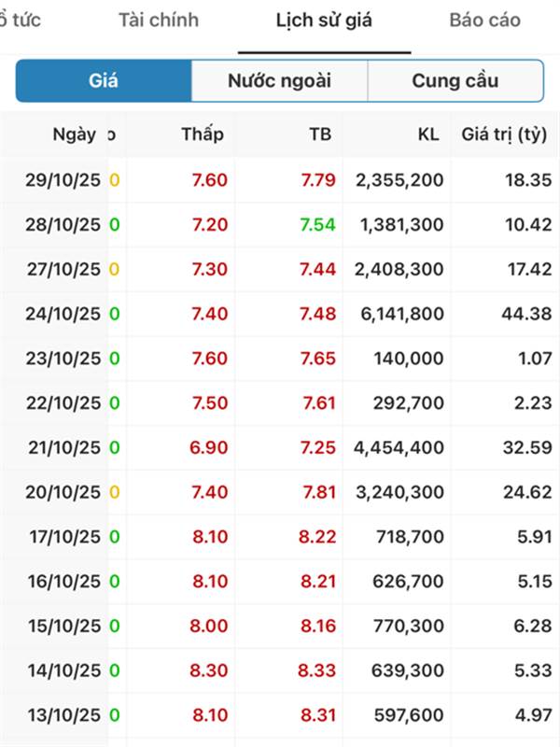Switch to the Nước ngoài segment
The image size is (560, 747).
pos(279,81)
